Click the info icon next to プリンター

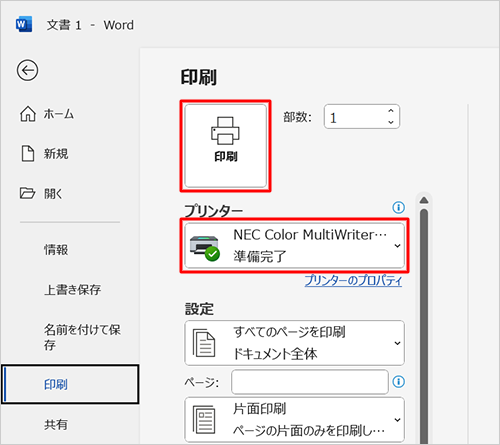(x=398, y=207)
